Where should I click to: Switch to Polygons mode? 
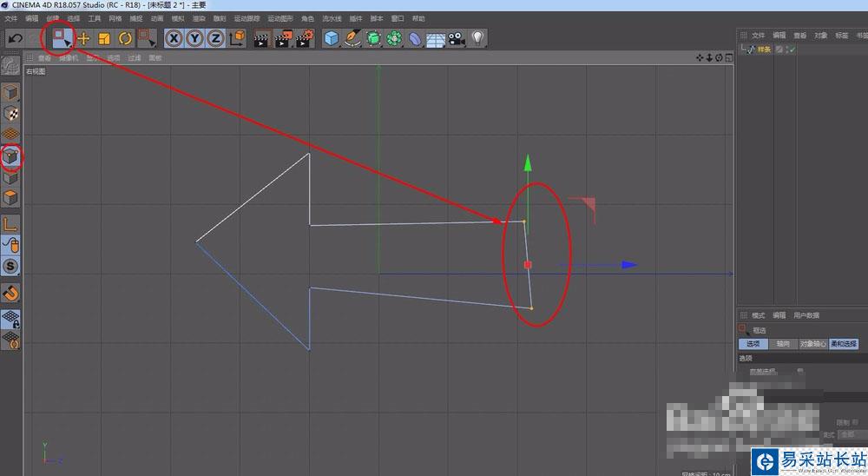10,197
